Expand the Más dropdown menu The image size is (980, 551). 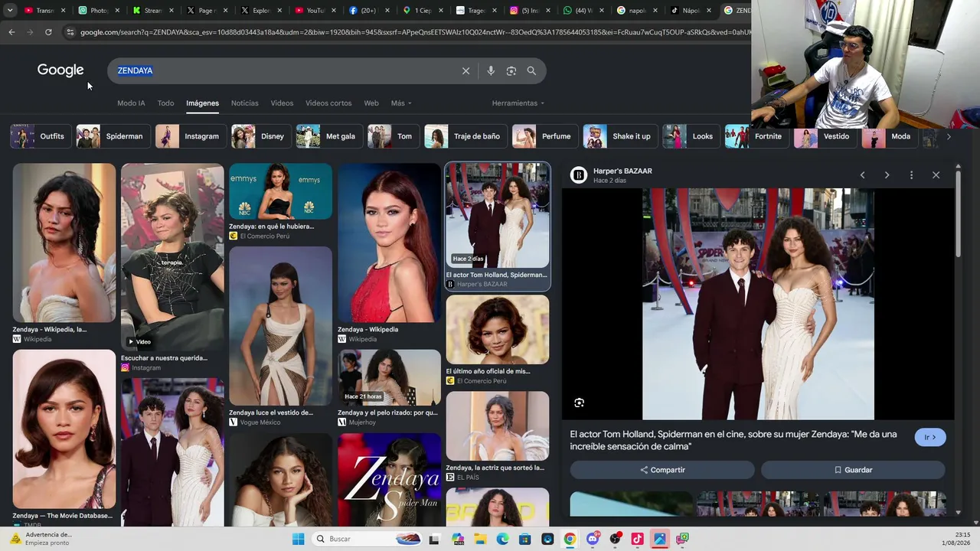point(401,103)
